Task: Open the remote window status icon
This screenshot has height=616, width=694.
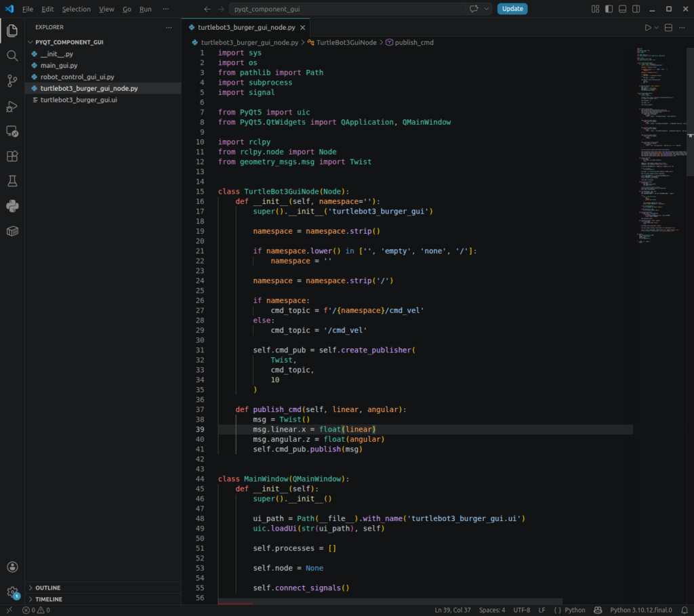Action: pyautogui.click(x=9, y=611)
